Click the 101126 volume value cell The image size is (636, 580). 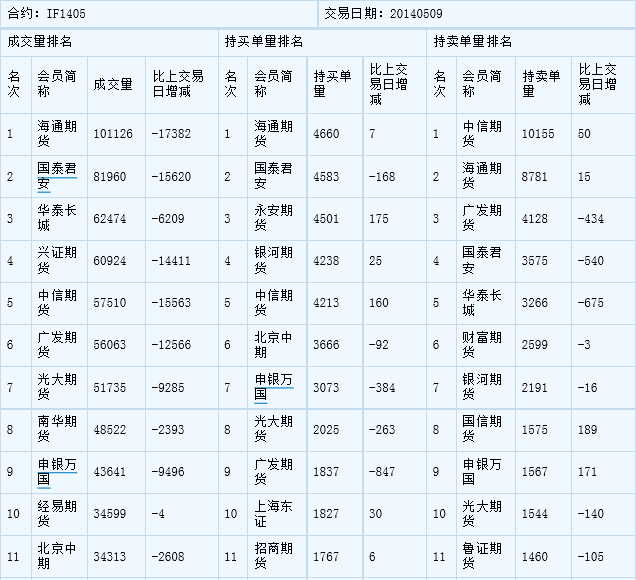(x=112, y=134)
